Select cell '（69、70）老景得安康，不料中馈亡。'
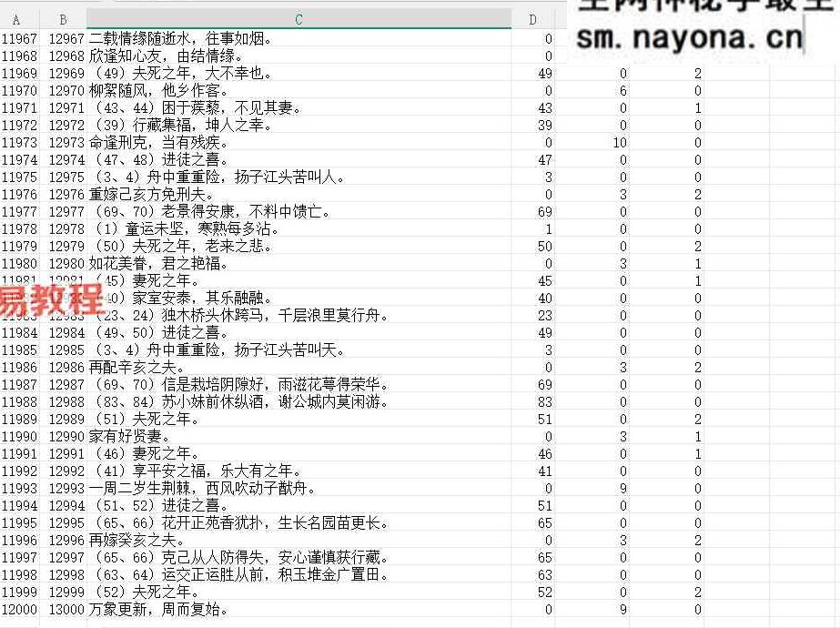Image resolution: width=840 pixels, height=628 pixels. [299, 212]
